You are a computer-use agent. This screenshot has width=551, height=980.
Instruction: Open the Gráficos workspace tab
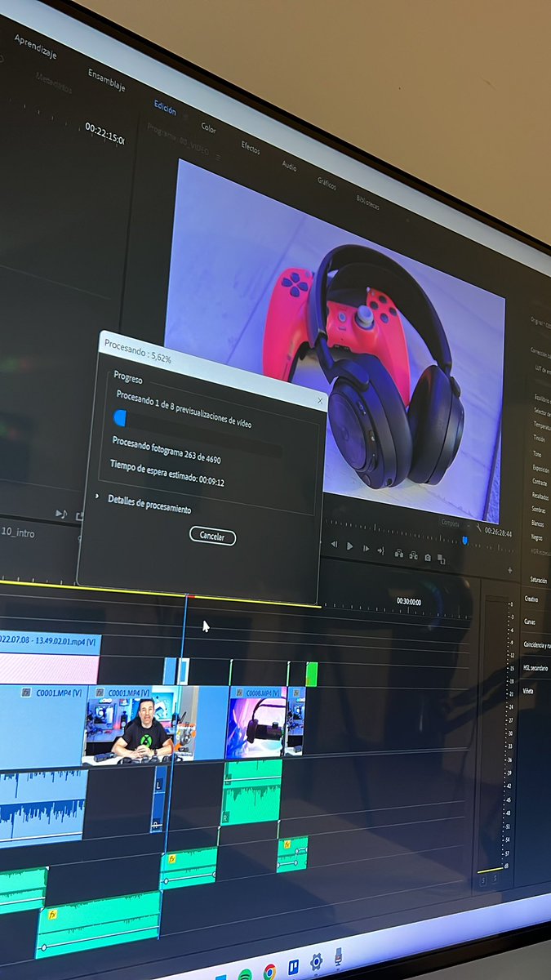coord(327,182)
